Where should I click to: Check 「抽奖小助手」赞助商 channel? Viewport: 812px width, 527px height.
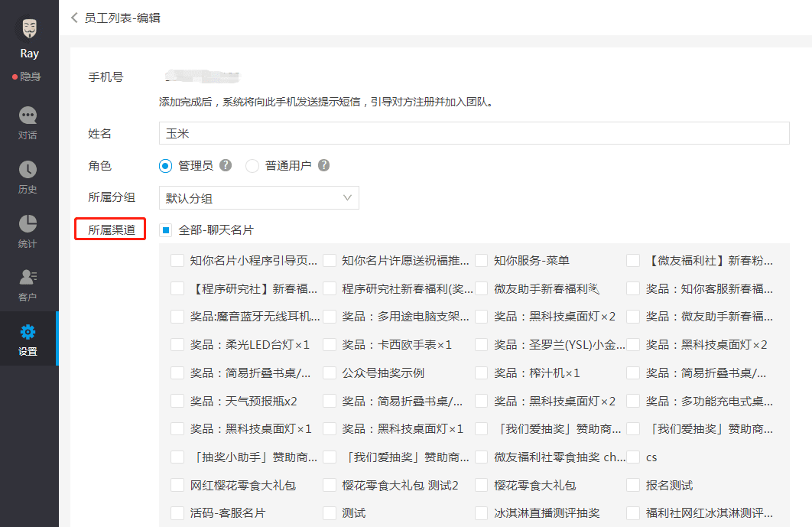coord(177,457)
